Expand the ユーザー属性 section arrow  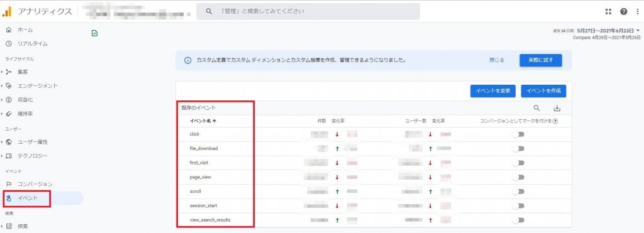click(2, 142)
